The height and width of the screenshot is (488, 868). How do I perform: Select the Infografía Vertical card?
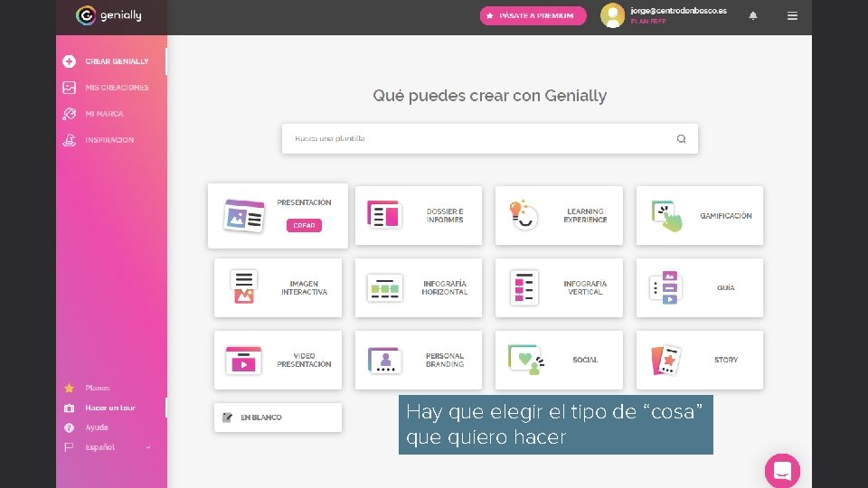(559, 287)
